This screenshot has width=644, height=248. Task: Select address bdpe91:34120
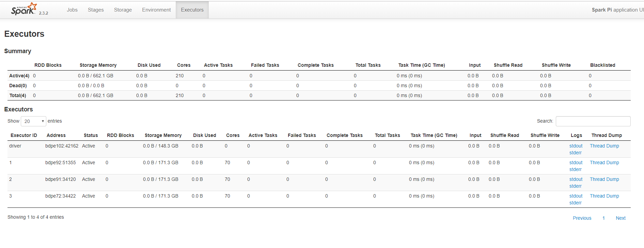(61, 179)
